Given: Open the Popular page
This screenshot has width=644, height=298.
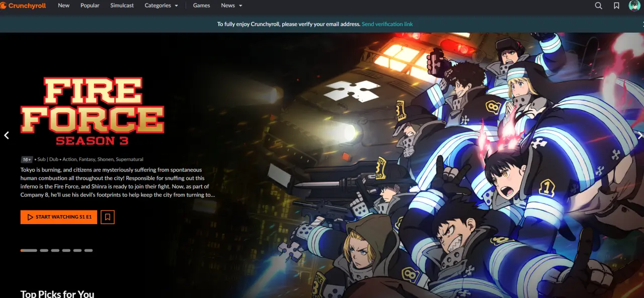Looking at the screenshot, I should pos(90,6).
